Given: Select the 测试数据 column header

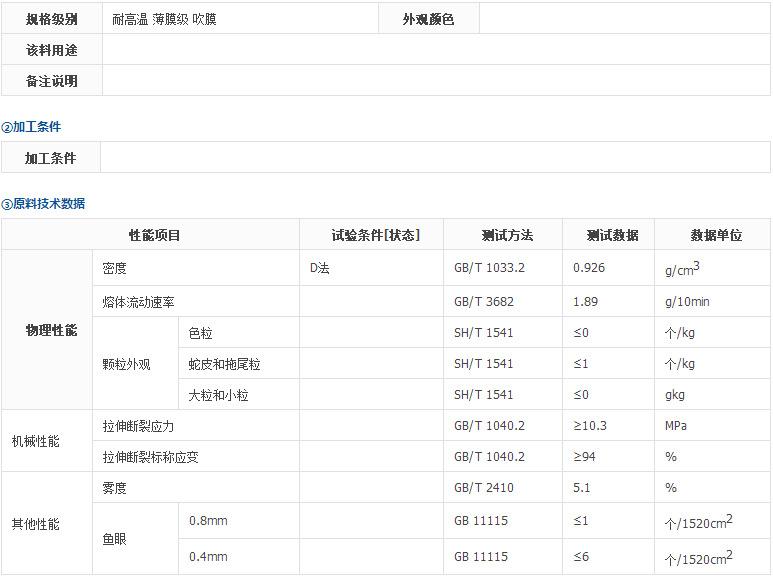Looking at the screenshot, I should click(612, 236).
